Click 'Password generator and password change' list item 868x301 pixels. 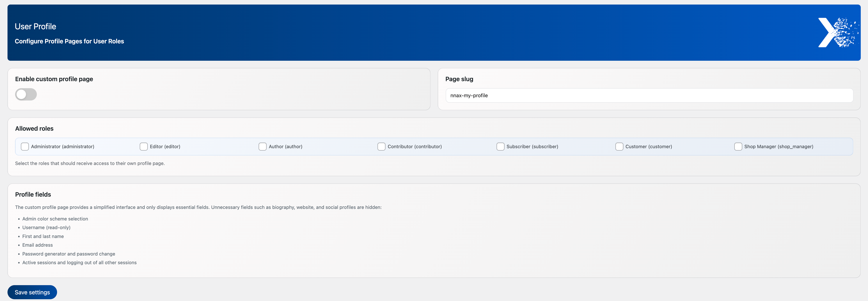tap(69, 254)
